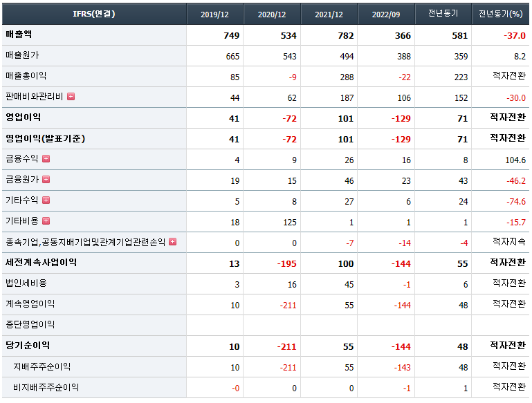This screenshot has width=532, height=403.
Task: Click the 중단영업이익 row label
Action: point(30,325)
